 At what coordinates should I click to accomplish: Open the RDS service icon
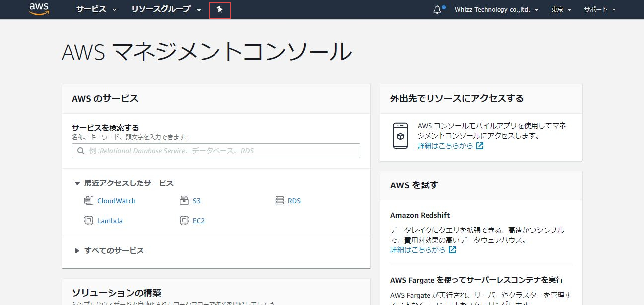pos(279,200)
